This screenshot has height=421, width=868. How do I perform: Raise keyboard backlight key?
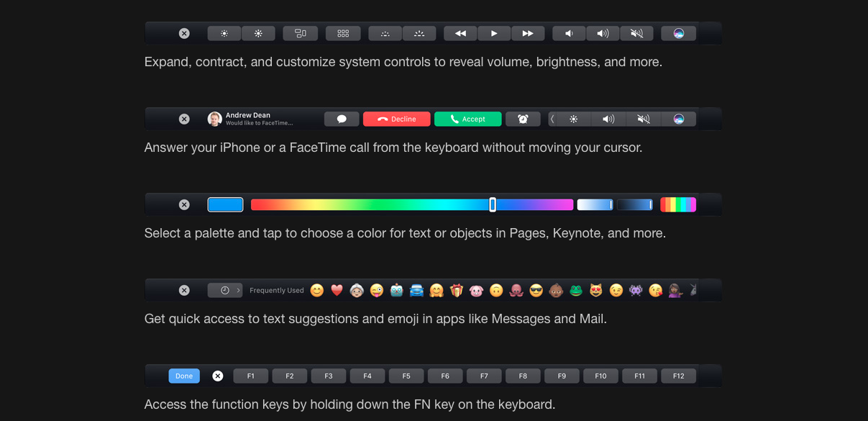click(419, 33)
